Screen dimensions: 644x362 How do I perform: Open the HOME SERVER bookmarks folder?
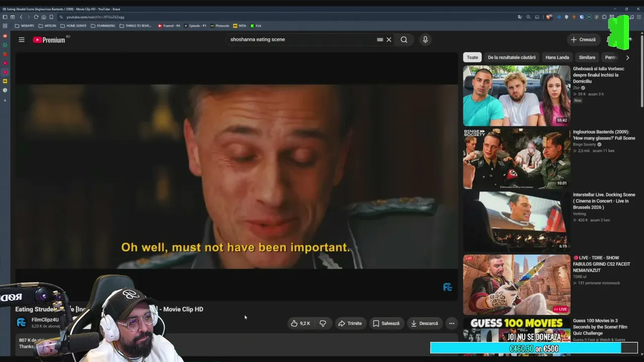[73, 26]
